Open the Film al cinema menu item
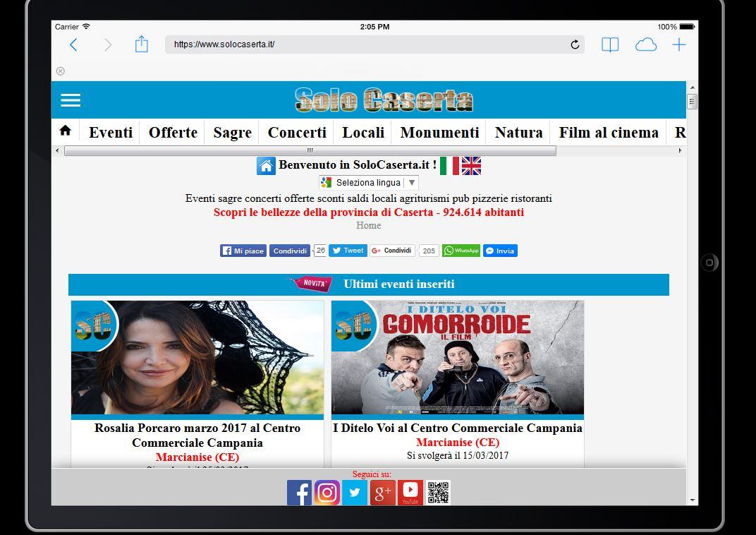 [x=609, y=132]
